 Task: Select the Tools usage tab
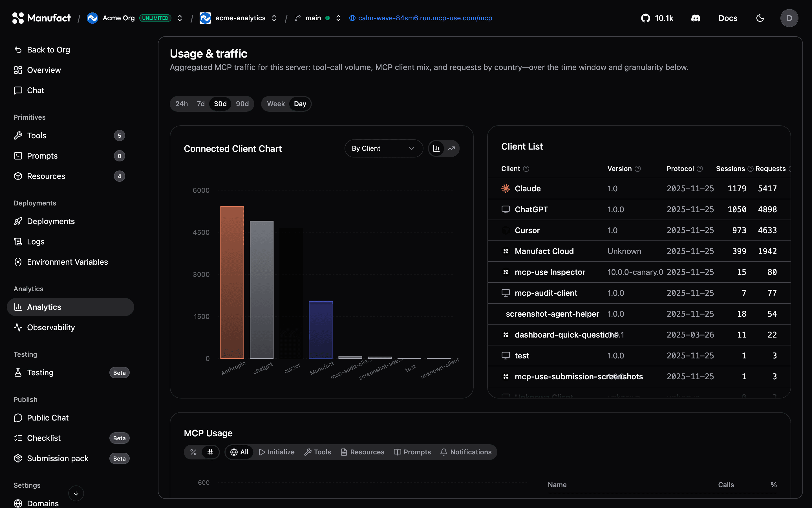317,452
